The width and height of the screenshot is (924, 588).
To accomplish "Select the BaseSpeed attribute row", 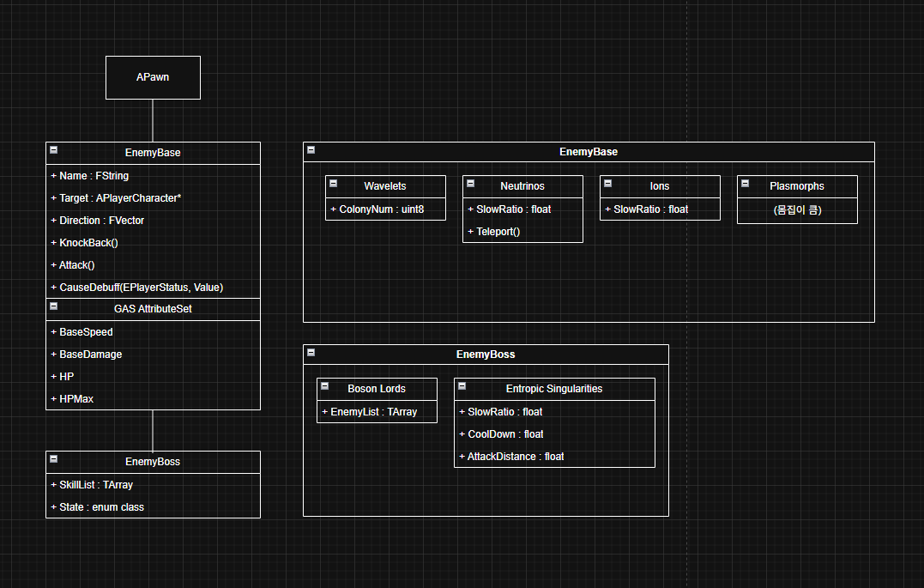I will [x=154, y=332].
